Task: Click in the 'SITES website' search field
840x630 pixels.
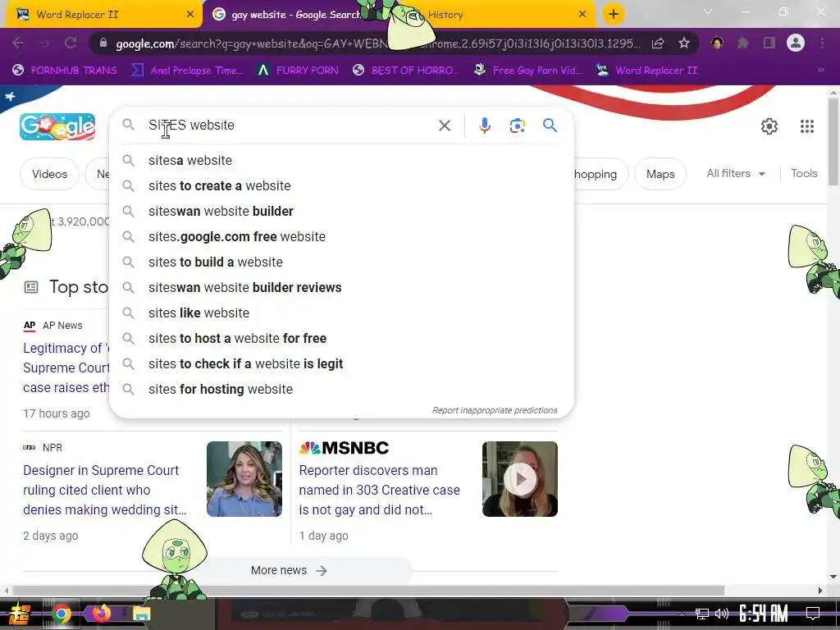Action: click(x=290, y=126)
